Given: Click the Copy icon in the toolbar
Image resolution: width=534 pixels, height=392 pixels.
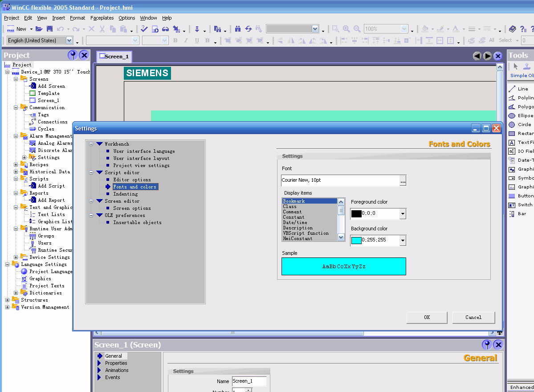Looking at the screenshot, I should point(113,29).
